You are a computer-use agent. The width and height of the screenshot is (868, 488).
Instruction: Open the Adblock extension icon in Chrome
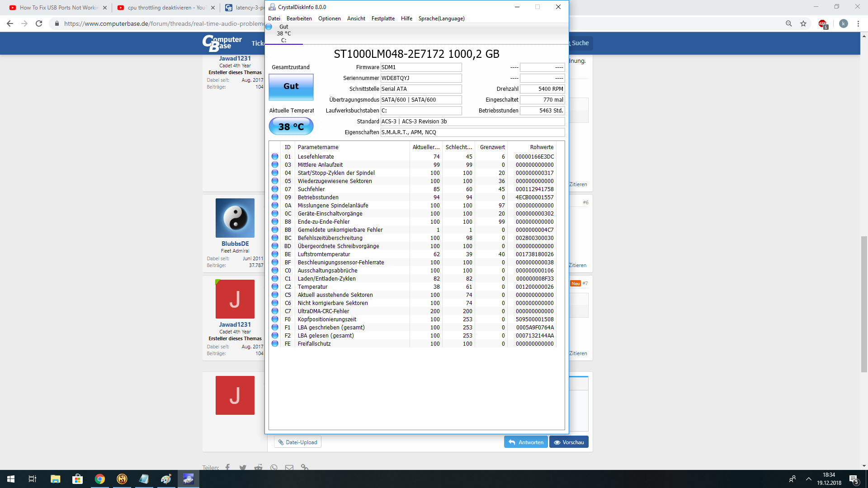(822, 23)
